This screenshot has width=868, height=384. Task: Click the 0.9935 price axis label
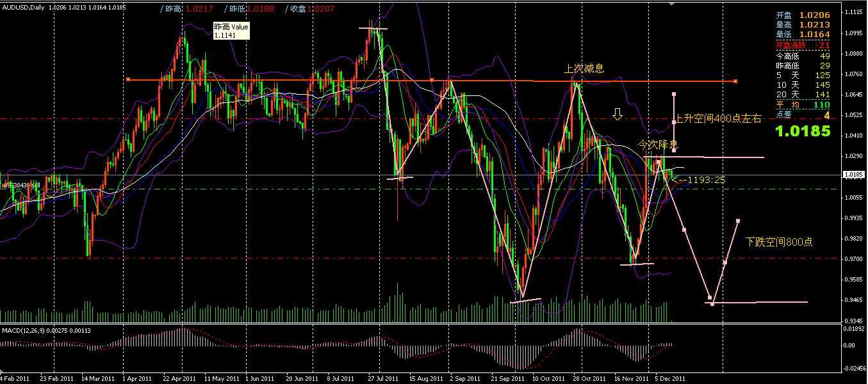[854, 218]
